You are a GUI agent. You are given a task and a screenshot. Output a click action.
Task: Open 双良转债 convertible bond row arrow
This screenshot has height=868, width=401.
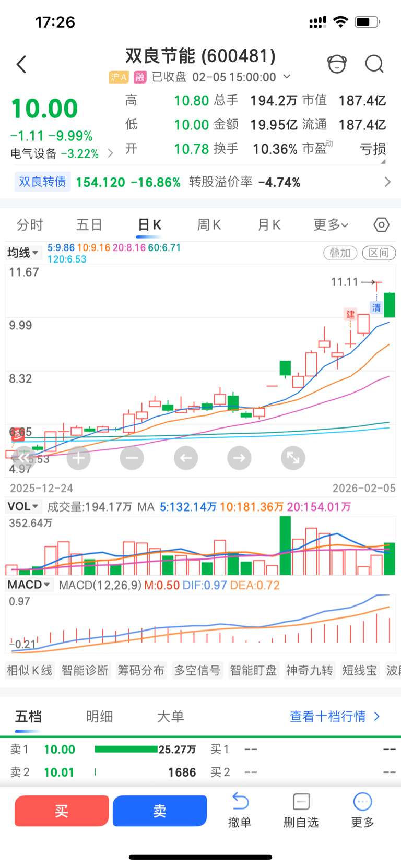[x=387, y=182]
